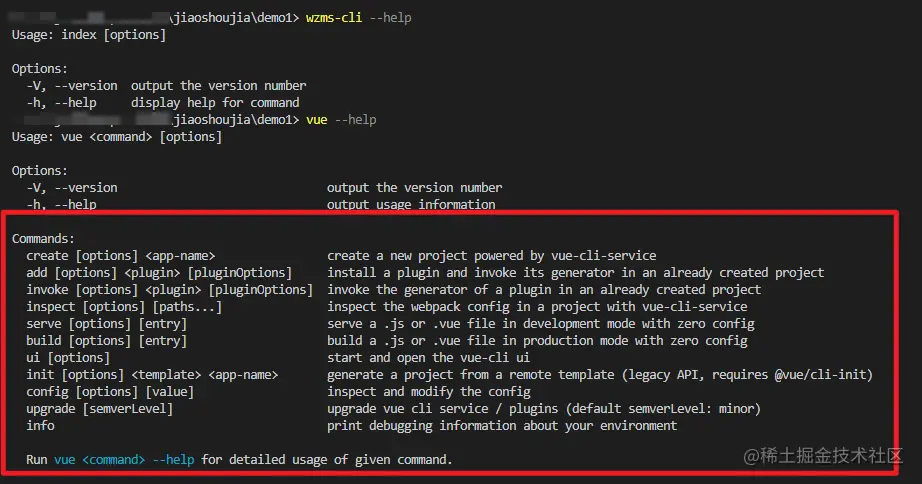Click 'build [options] [entry]' command
This screenshot has height=484, width=922.
(106, 341)
